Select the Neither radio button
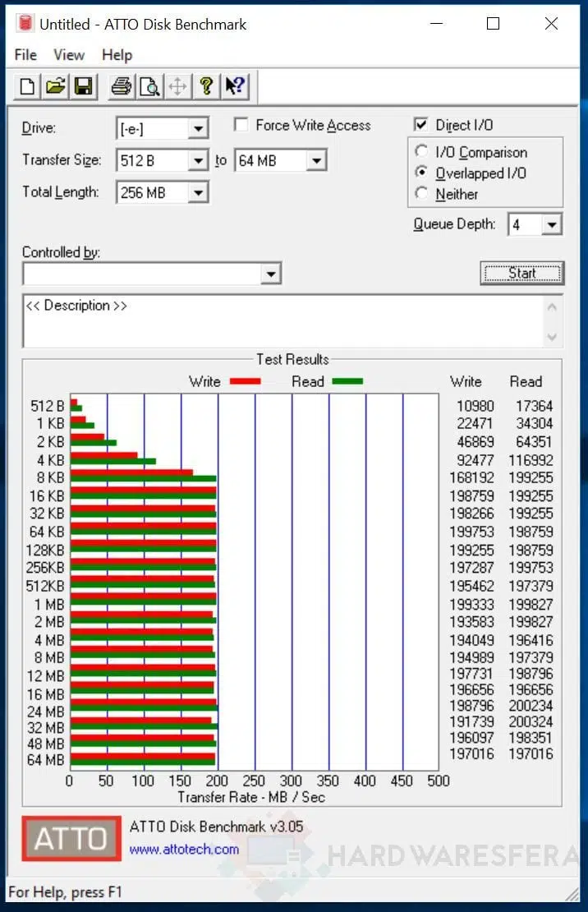Image resolution: width=588 pixels, height=912 pixels. click(x=421, y=194)
